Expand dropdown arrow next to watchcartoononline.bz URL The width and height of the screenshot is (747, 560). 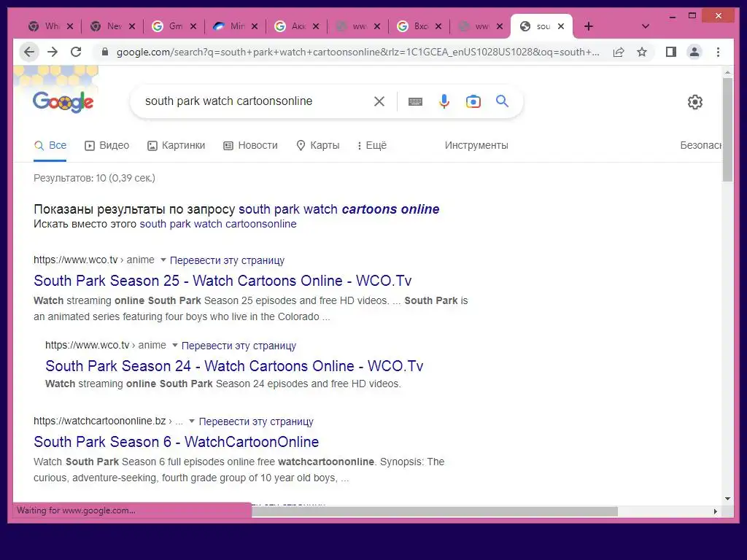click(x=192, y=421)
